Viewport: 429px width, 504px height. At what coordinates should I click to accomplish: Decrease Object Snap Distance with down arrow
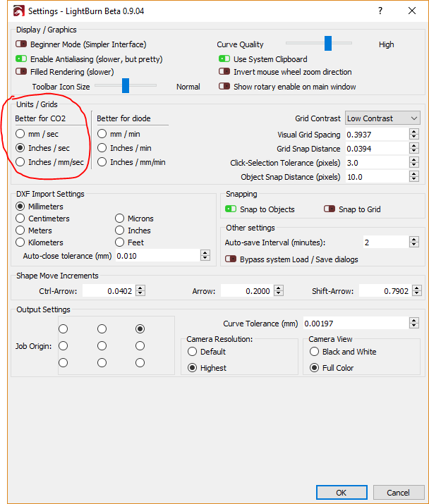(414, 180)
